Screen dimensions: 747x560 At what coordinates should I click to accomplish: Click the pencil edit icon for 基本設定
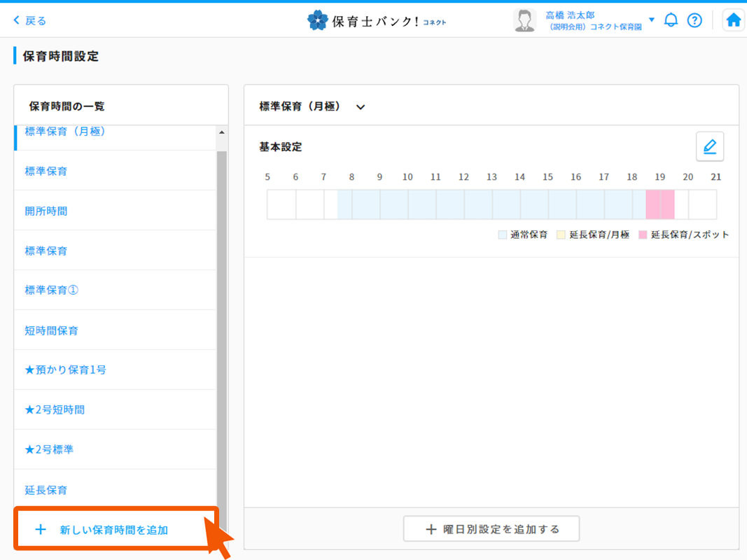point(709,147)
